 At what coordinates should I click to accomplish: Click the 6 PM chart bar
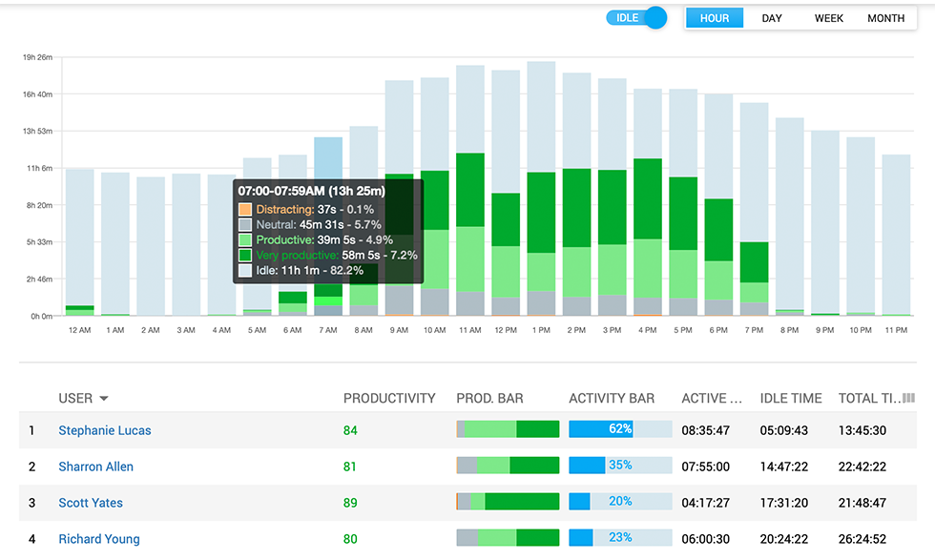click(x=718, y=204)
